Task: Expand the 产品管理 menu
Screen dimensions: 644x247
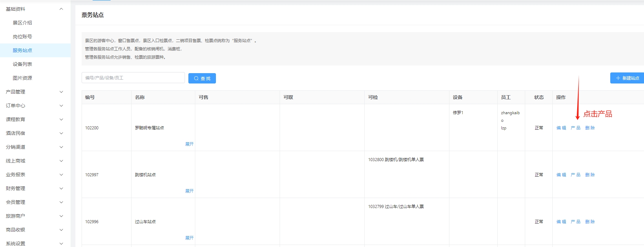Action: [34, 92]
